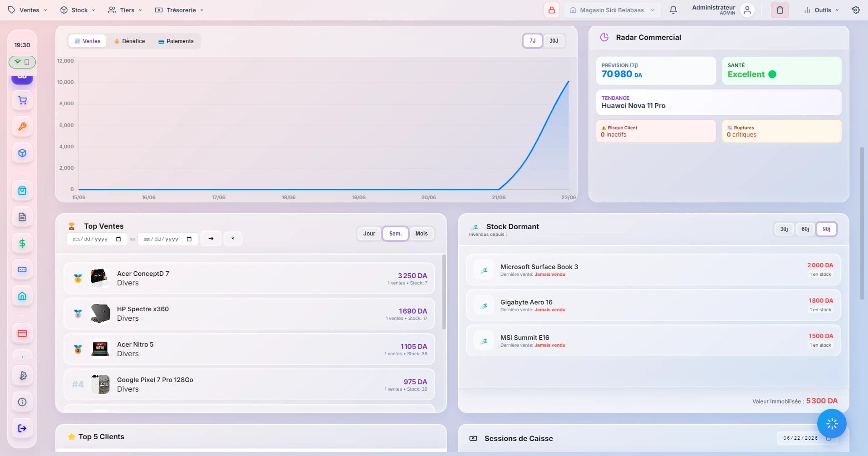Click the Top Ventes start date field
The width and height of the screenshot is (868, 456).
click(x=97, y=239)
